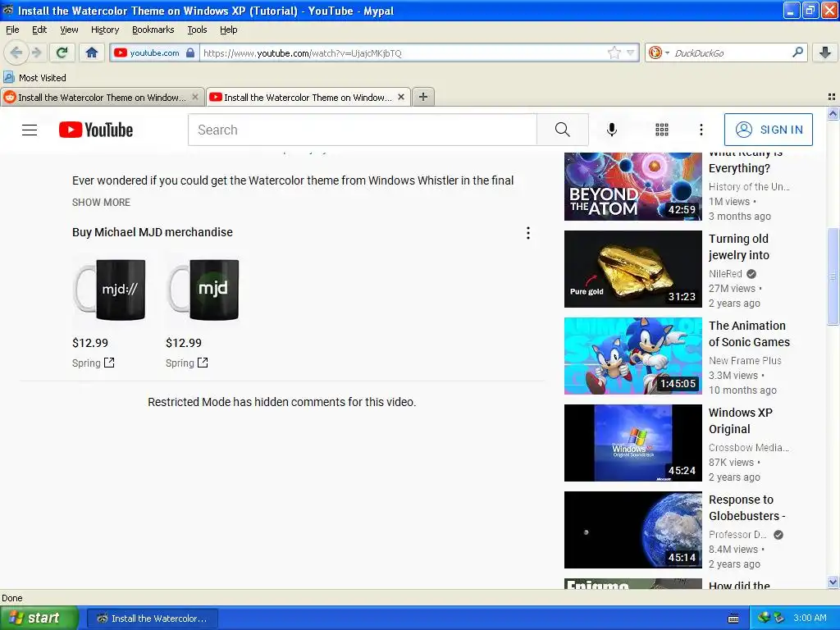This screenshot has width=840, height=630.
Task: Open the File menu
Action: 12,30
